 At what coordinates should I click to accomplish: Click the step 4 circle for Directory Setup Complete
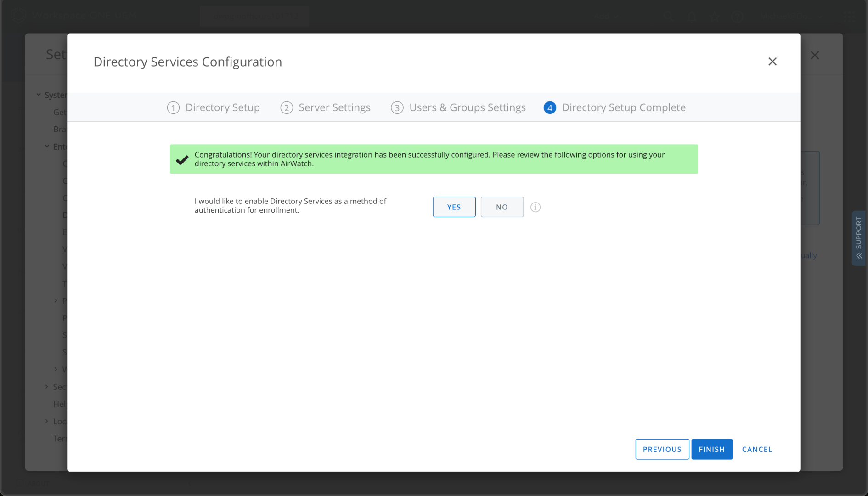[550, 107]
